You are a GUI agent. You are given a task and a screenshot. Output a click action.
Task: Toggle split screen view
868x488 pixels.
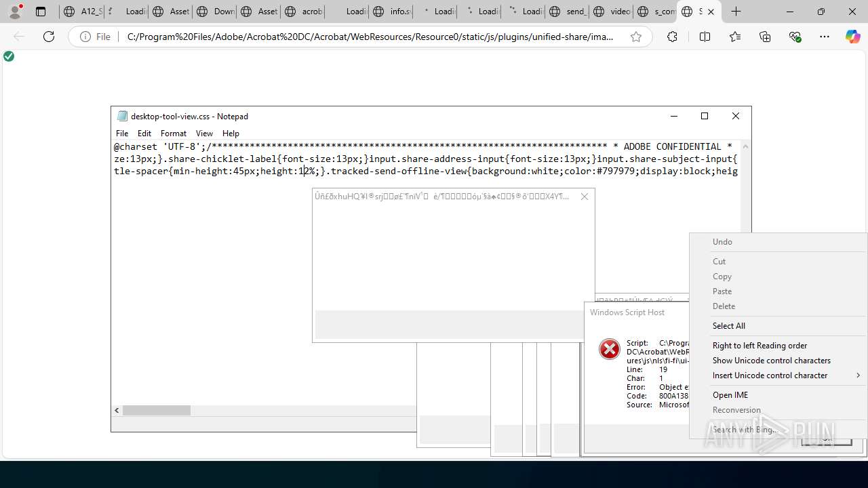[x=705, y=37]
